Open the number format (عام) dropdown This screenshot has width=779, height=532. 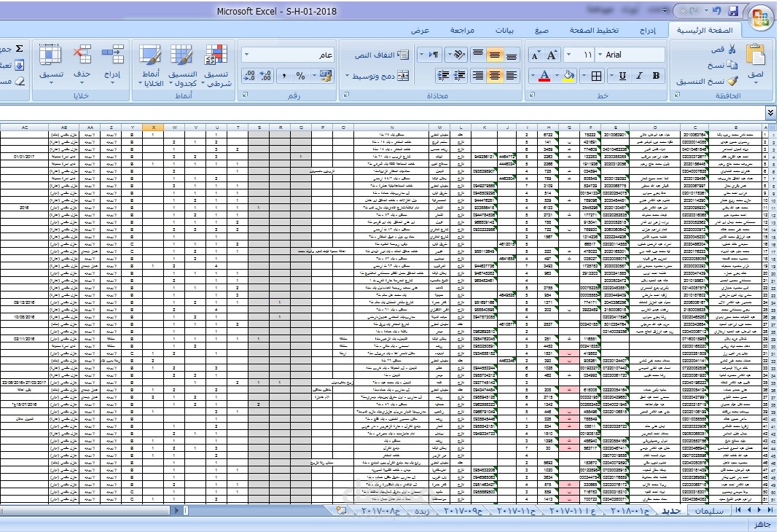[x=247, y=55]
